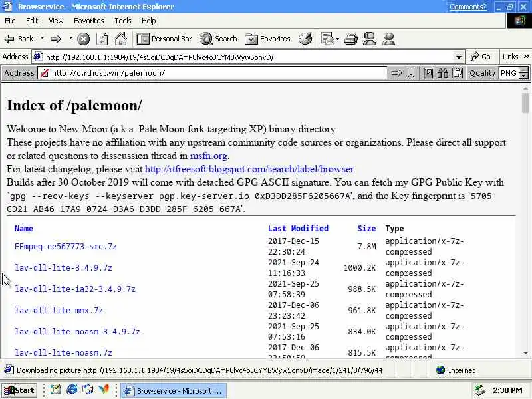Image resolution: width=532 pixels, height=399 pixels.
Task: Click the Internet zone globe in status bar
Action: tap(440, 370)
